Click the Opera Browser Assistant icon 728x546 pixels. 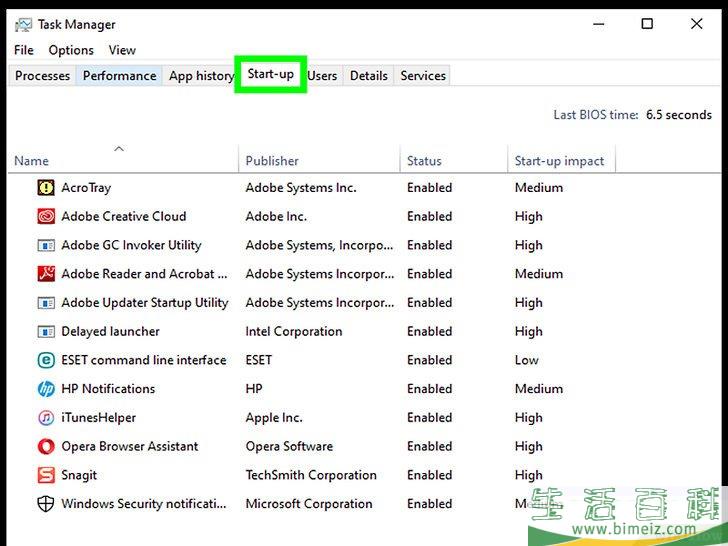tap(46, 447)
